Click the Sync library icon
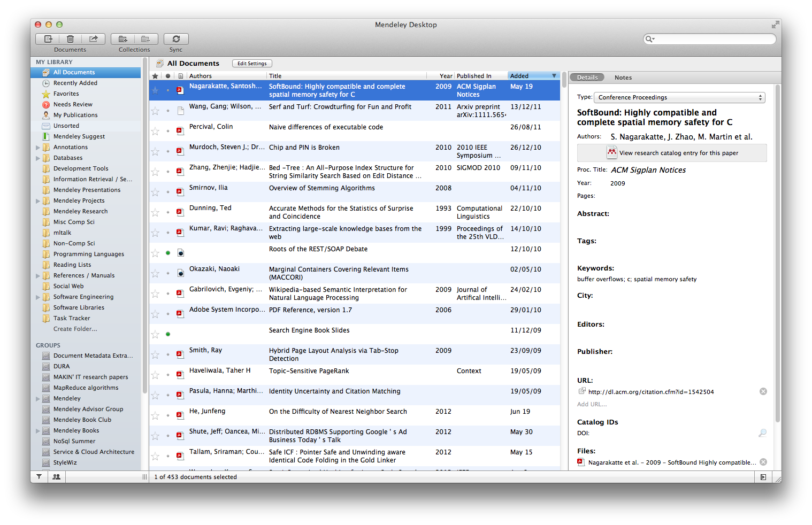812x525 pixels. pos(176,39)
